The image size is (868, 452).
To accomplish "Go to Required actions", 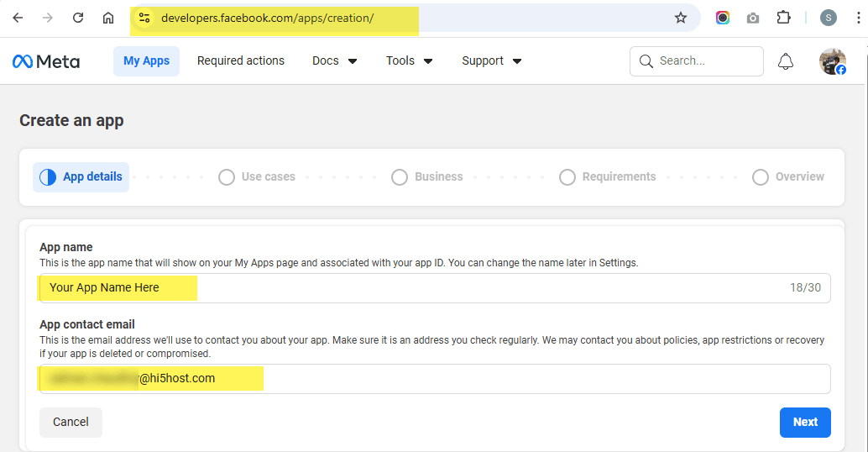I will tap(241, 61).
